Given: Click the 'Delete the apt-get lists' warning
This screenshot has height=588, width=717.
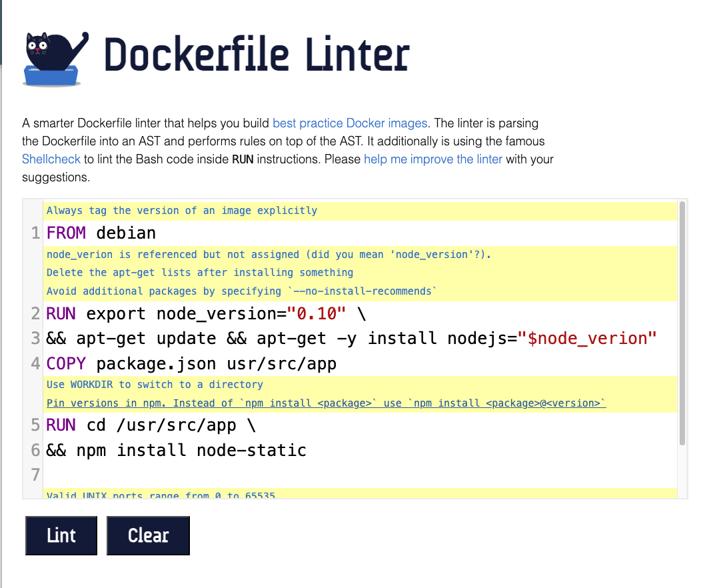Looking at the screenshot, I should [x=200, y=273].
